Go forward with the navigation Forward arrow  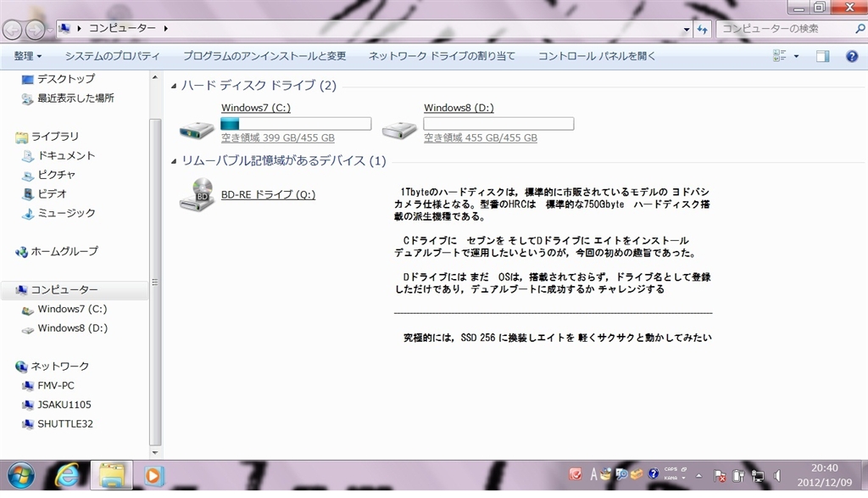35,30
